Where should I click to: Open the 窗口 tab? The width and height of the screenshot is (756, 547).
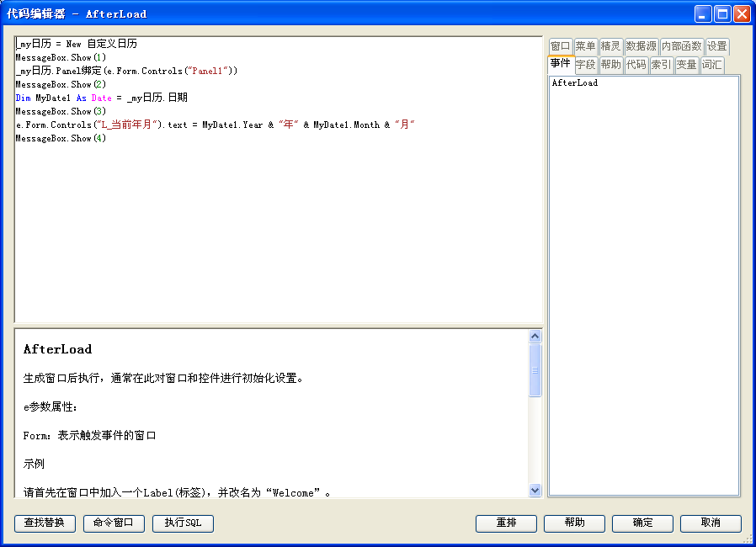click(x=560, y=46)
